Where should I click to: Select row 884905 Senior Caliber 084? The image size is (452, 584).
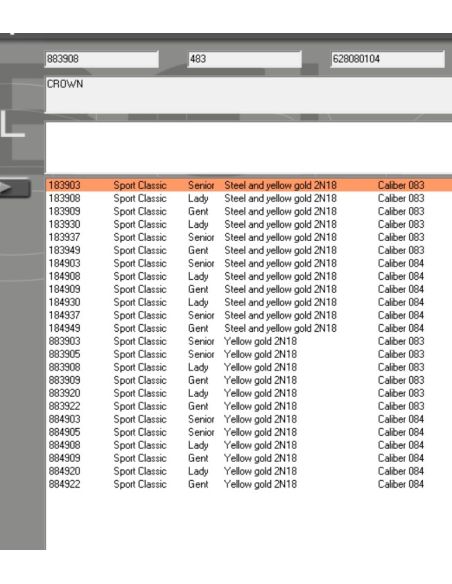249,432
